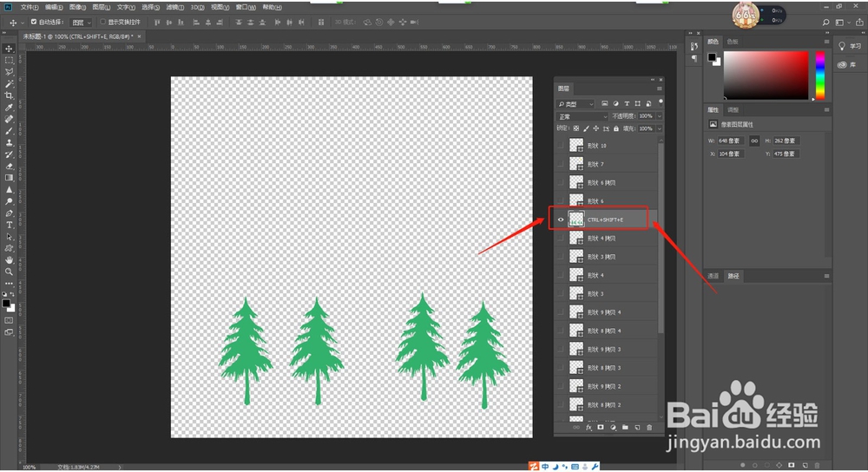Open the 填充 fill dropdown arrow
Screen dimensions: 868x472
click(660, 128)
